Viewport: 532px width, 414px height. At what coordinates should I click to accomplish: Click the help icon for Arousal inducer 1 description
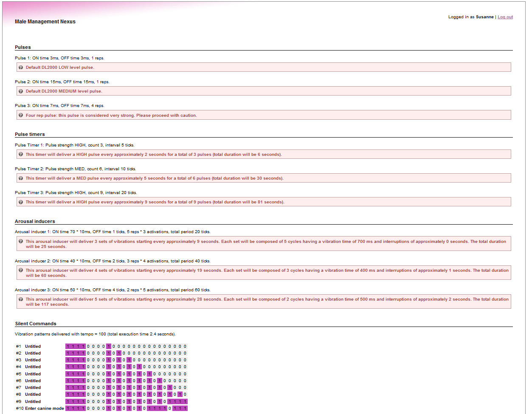click(21, 242)
